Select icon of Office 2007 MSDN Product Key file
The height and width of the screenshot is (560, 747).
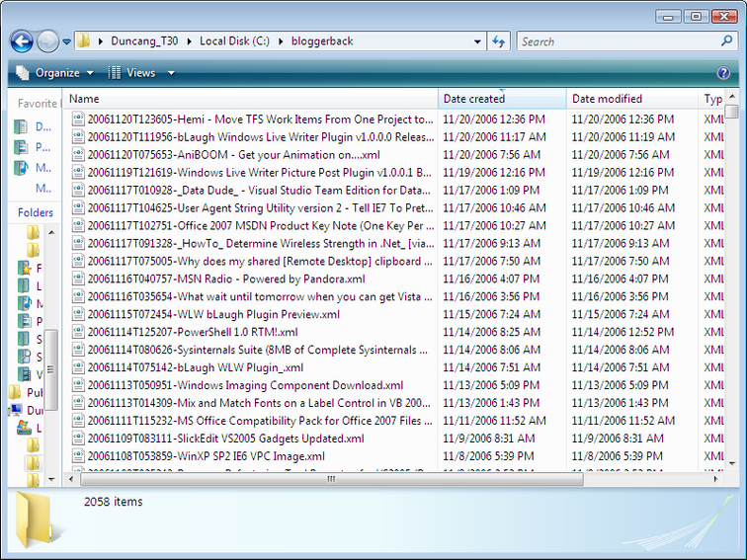tap(78, 225)
